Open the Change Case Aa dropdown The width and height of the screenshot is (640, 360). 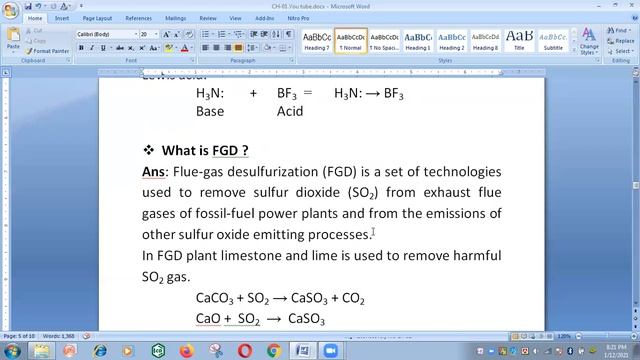(x=154, y=48)
